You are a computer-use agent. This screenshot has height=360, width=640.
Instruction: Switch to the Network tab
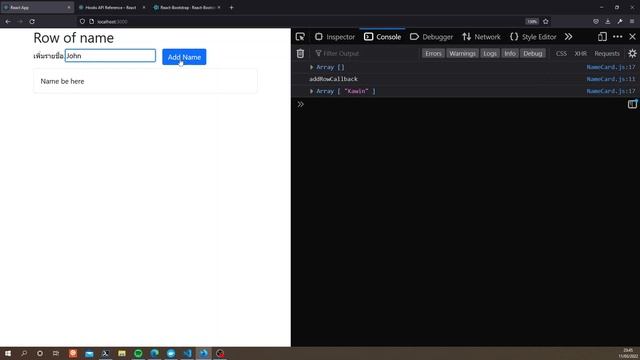(481, 37)
